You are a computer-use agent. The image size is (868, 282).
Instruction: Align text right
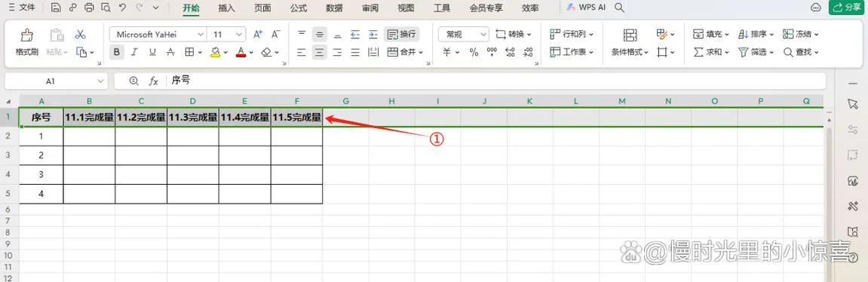337,52
